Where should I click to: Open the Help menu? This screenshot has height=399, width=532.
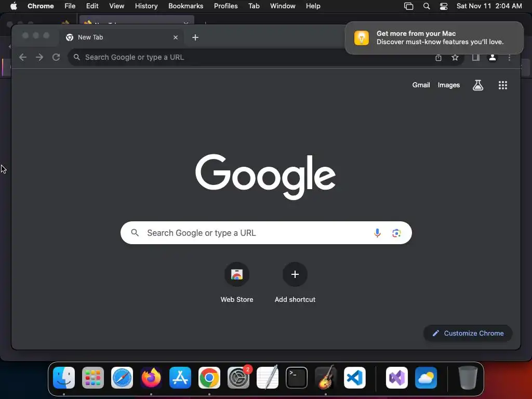pos(313,6)
